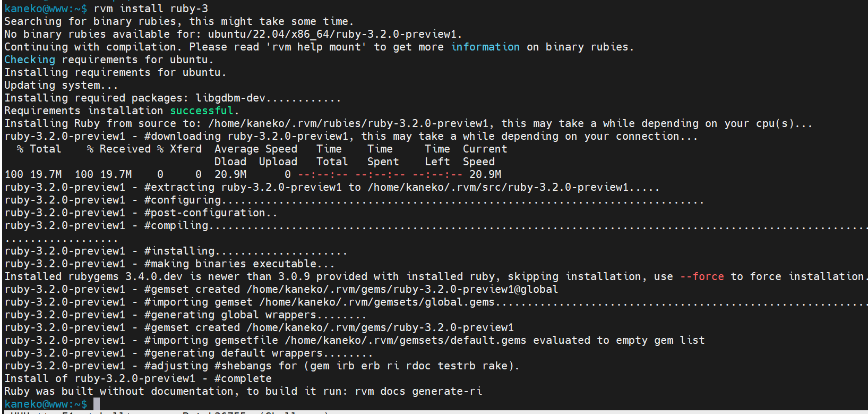Click the 'ruby-3.2.0-preview1@global' gemset path

click(402, 290)
